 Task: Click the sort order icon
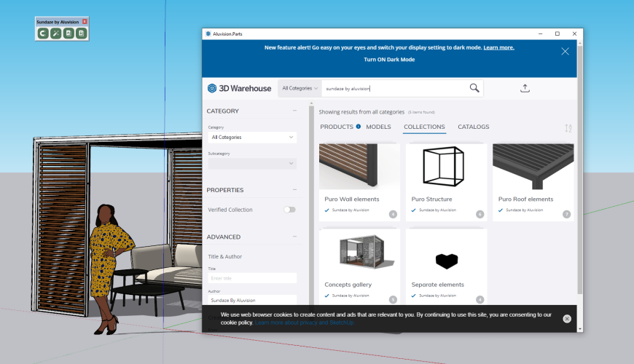[568, 128]
